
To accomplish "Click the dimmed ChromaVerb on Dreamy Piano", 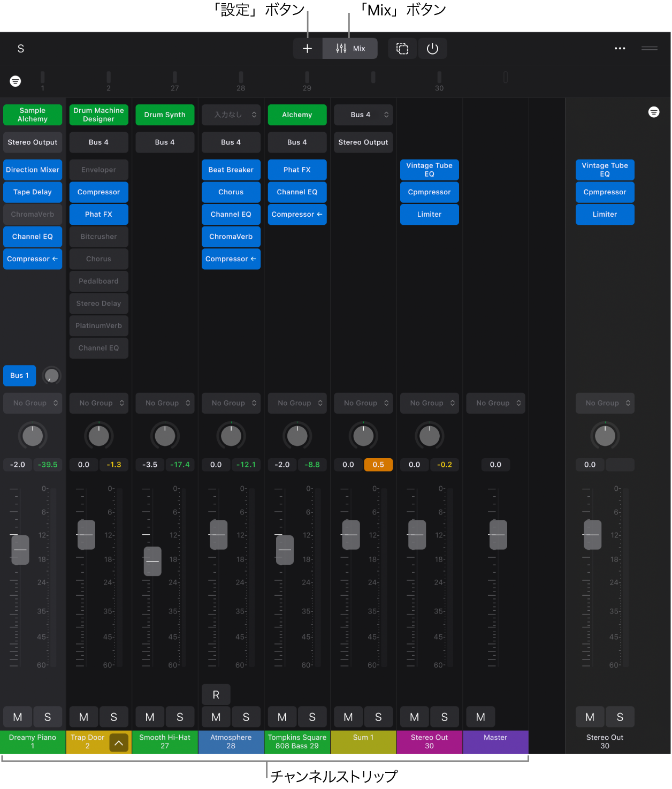I will 33,214.
